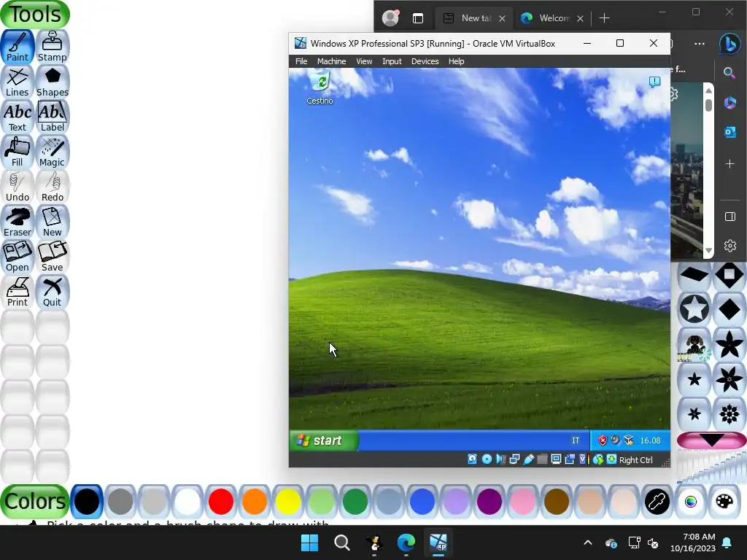Image resolution: width=747 pixels, height=560 pixels.
Task: Pick the yellow color swatch
Action: click(288, 502)
